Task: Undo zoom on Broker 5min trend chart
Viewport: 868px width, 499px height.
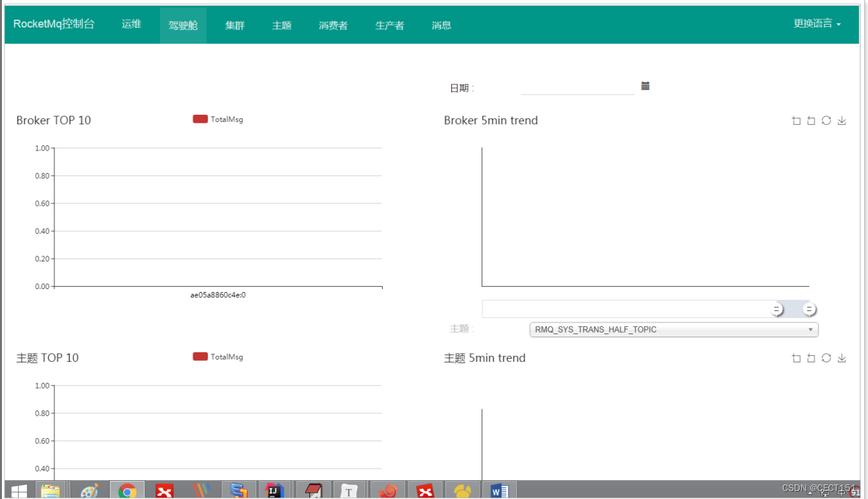Action: point(811,121)
